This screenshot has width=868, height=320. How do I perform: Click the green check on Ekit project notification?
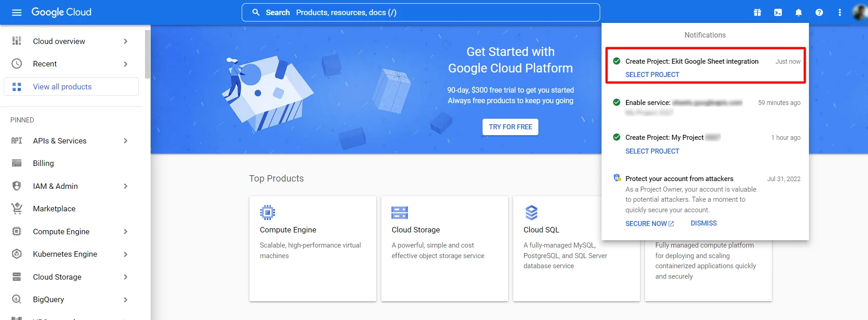tap(617, 61)
